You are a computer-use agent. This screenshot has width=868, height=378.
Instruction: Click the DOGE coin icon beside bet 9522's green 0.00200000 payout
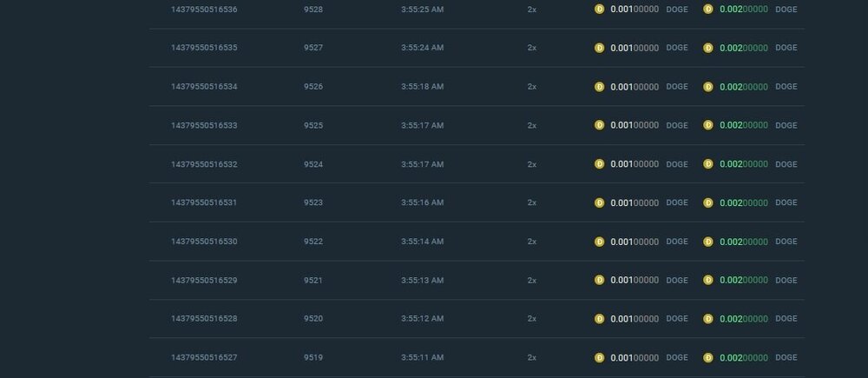[x=708, y=242]
